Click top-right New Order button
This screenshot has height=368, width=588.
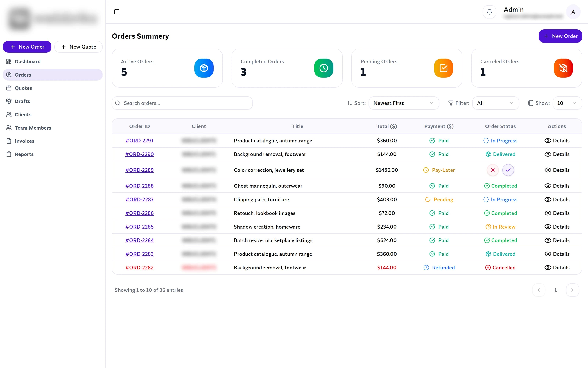pyautogui.click(x=560, y=36)
